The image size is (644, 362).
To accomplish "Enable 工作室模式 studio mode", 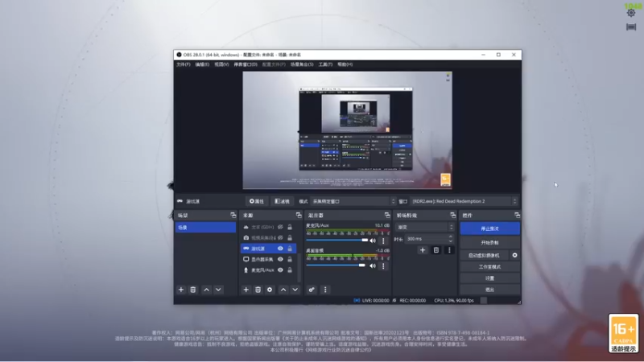I will (490, 267).
